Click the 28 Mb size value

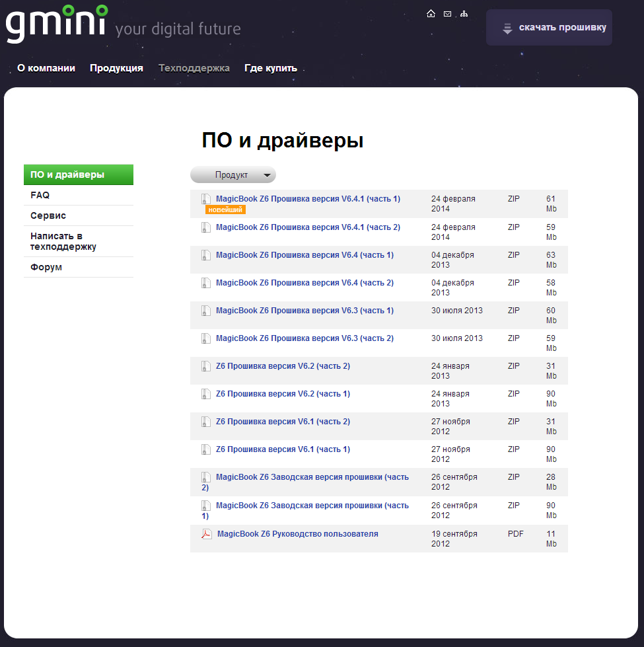pos(552,482)
